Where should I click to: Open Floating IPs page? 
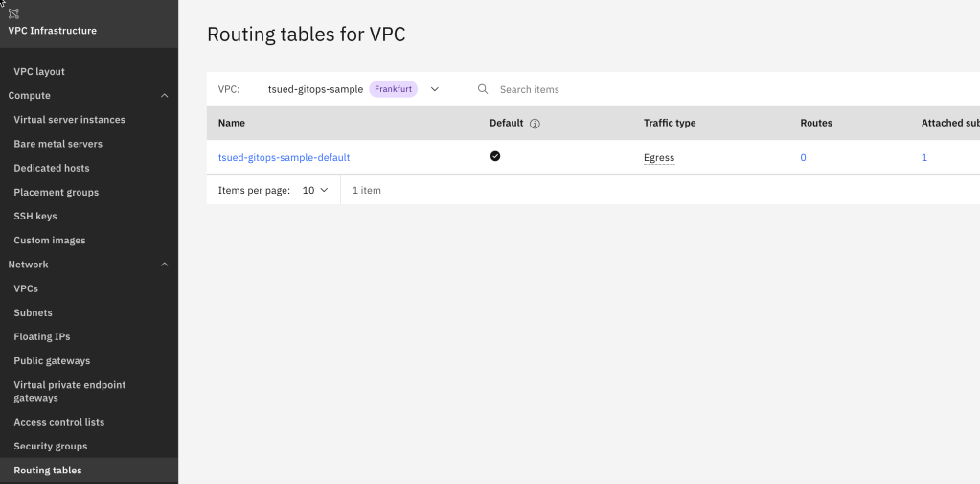[42, 336]
